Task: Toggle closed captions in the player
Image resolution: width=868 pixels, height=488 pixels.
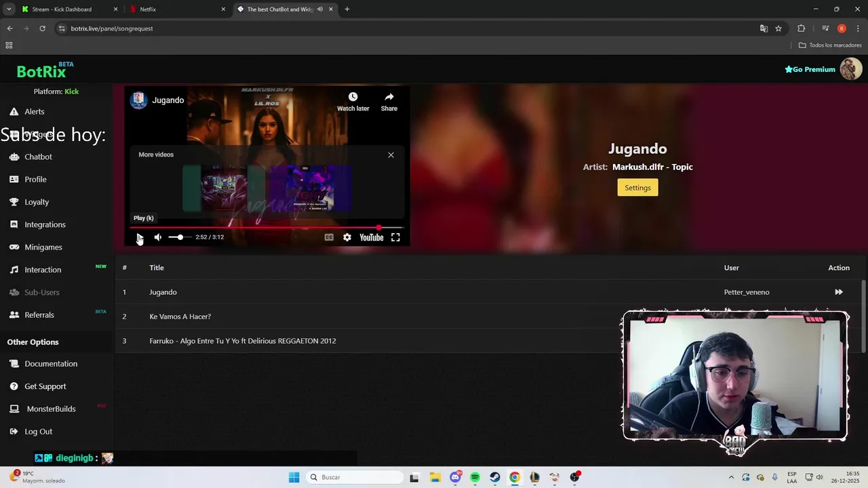Action: click(x=329, y=237)
